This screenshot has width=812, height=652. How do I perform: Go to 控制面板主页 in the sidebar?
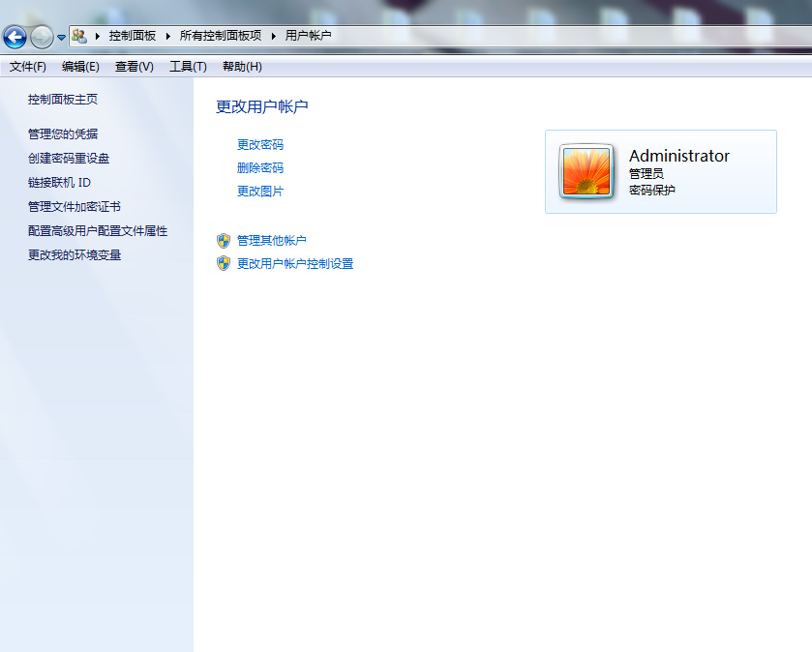[63, 100]
